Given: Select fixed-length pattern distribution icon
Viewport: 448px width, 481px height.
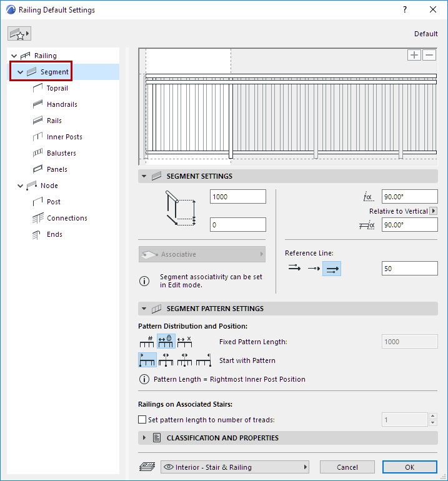Looking at the screenshot, I should tap(166, 342).
